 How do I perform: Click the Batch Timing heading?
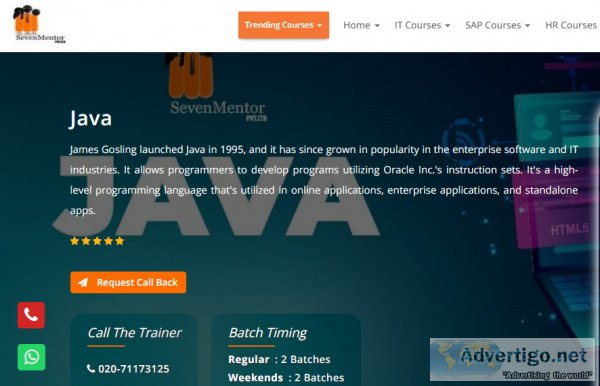pos(268,333)
